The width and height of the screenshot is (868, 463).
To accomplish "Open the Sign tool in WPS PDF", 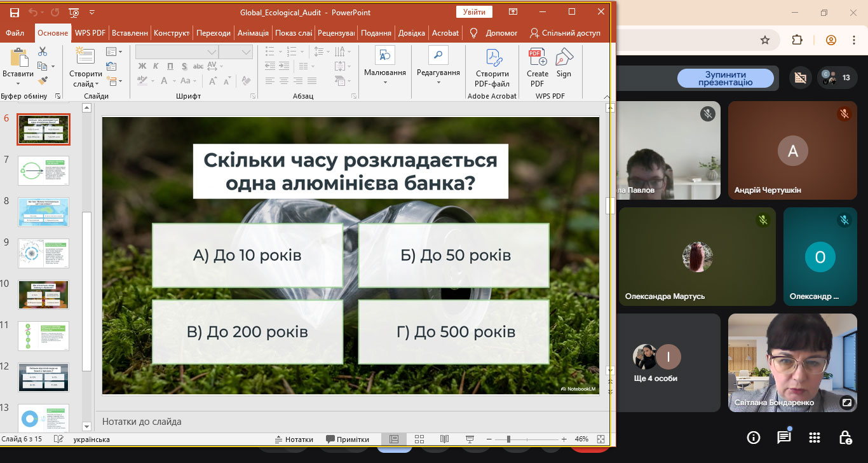I will click(564, 64).
